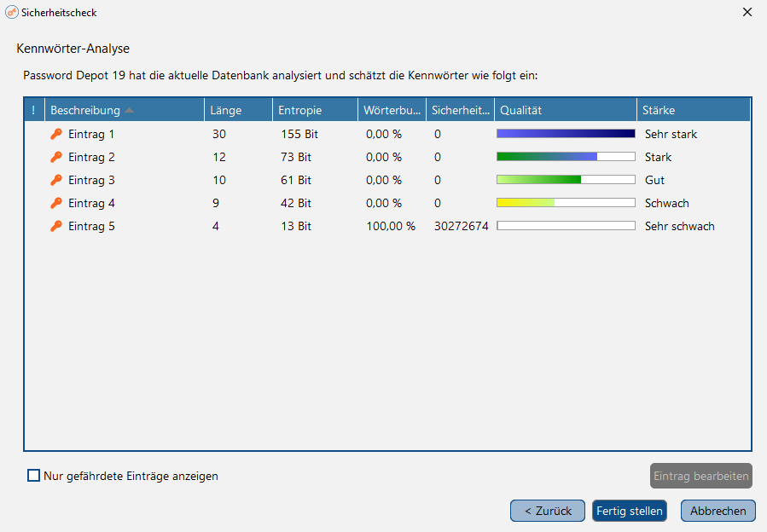Screen dimensions: 767x532
Task: Click the quality bar for Eintrag 1
Action: click(x=566, y=134)
